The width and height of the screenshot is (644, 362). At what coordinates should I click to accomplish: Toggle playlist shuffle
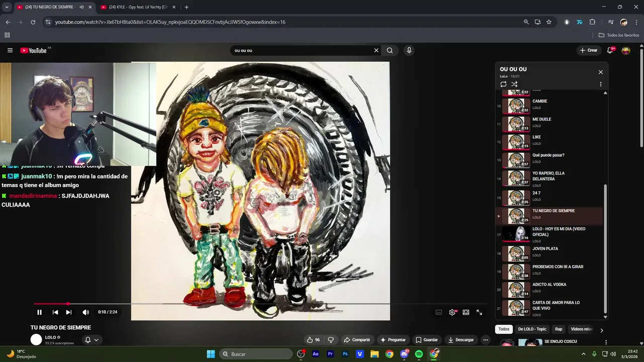(x=514, y=84)
